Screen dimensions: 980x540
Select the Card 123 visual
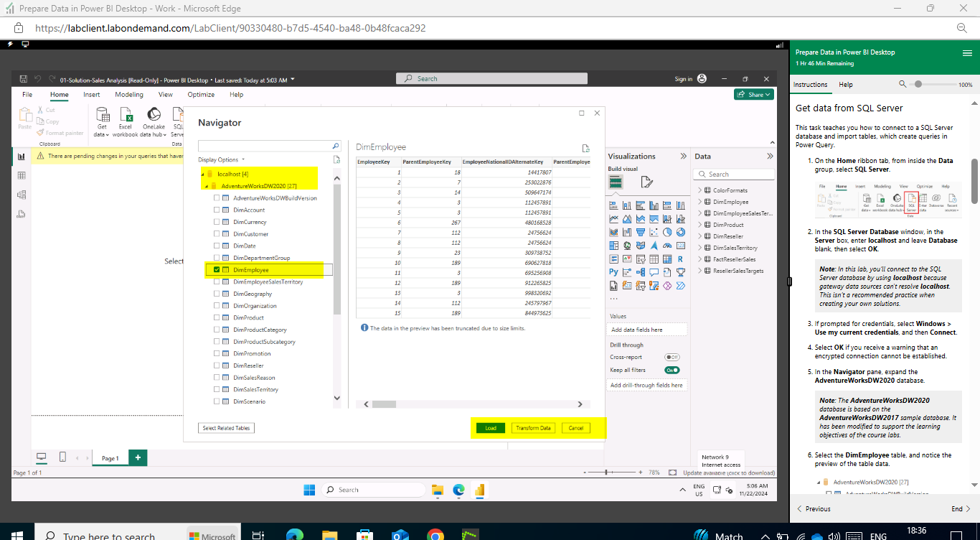click(680, 246)
